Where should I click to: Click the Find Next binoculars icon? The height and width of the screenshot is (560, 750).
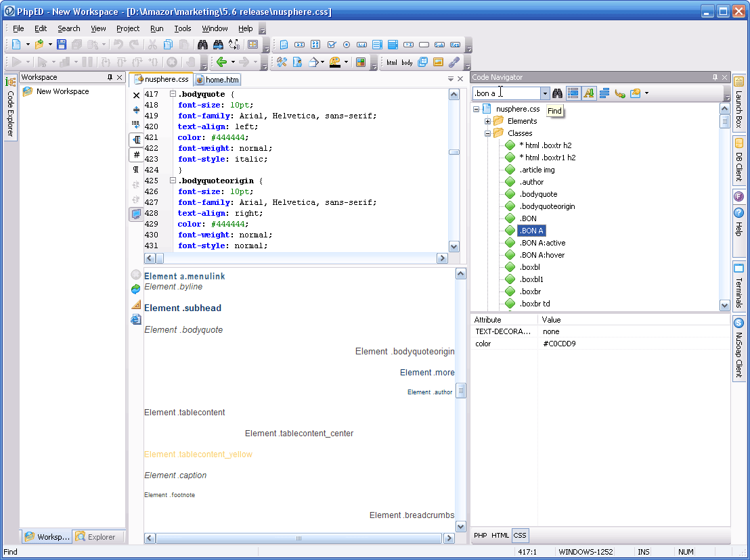(218, 45)
